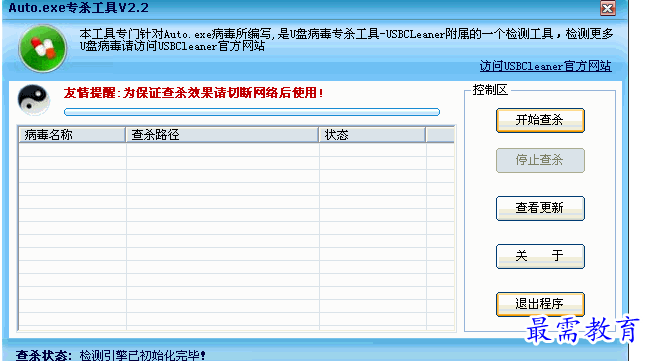Click the green pill capsule logo icon
This screenshot has height=361, width=648.
click(43, 48)
